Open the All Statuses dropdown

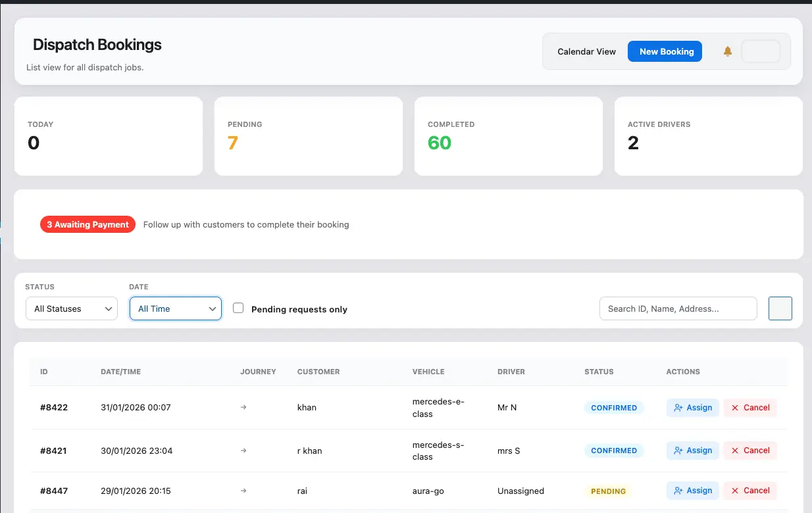tap(71, 308)
